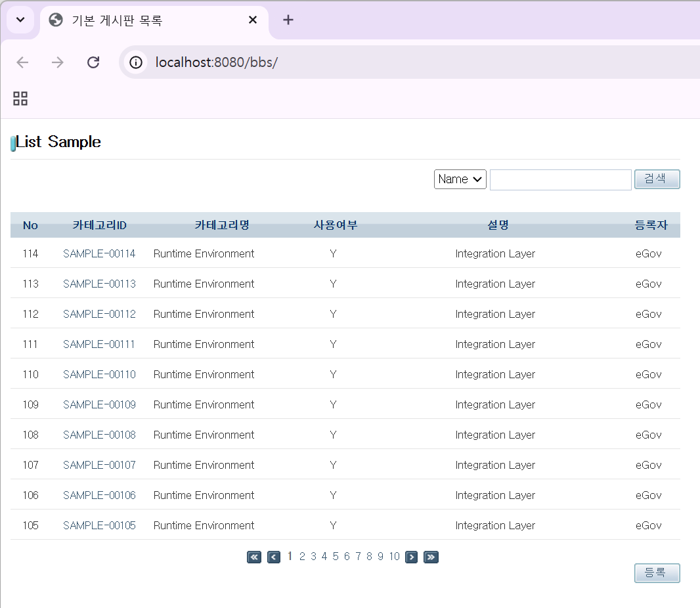
Task: Go to first page pagination icon
Action: click(x=254, y=557)
